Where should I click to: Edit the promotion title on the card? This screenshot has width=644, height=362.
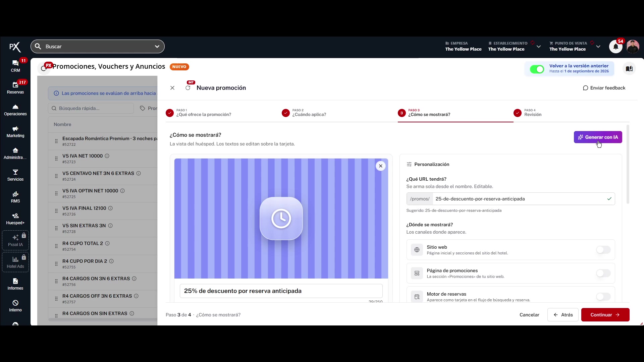tap(281, 291)
